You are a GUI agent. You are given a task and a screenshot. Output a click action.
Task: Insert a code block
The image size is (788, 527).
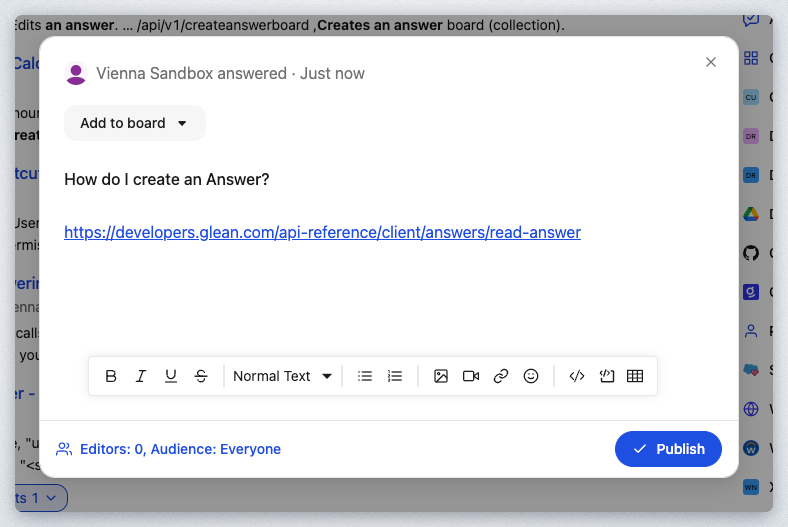605,376
